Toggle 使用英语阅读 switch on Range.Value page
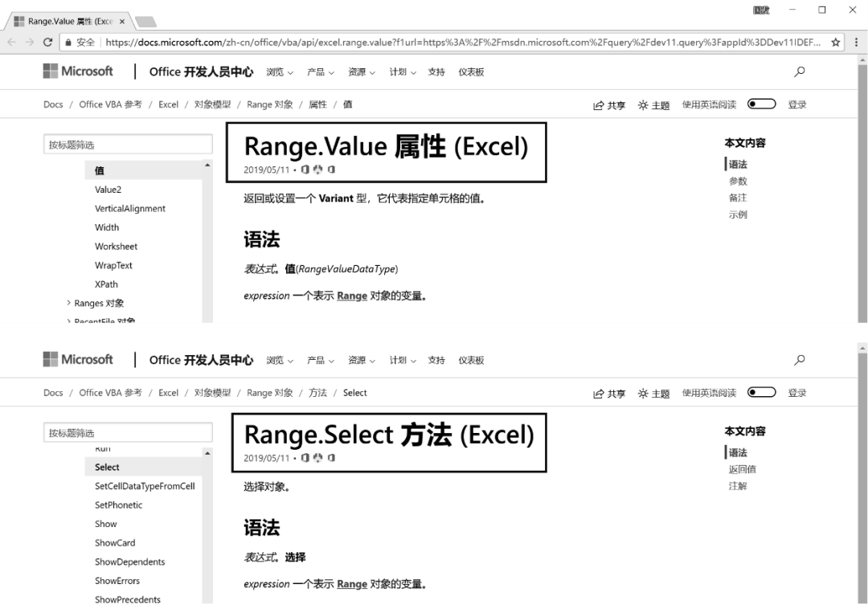868x605 pixels. [760, 104]
